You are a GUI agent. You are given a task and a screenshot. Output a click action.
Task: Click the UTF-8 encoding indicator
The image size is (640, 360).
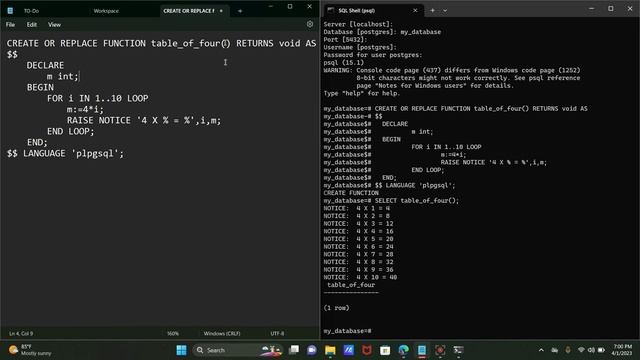point(277,333)
